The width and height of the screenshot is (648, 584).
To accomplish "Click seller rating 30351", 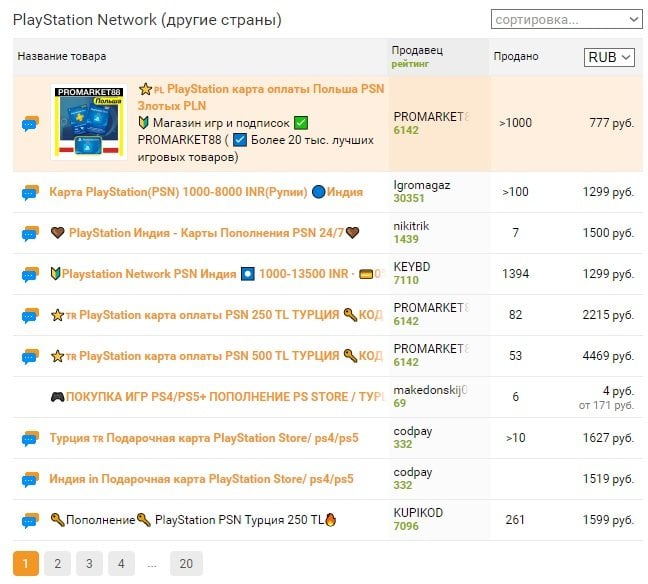I will coord(409,198).
